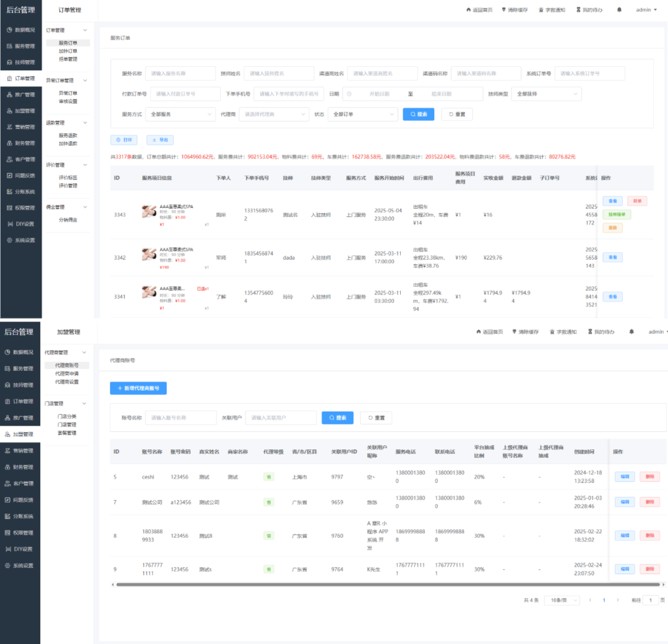Collapse the 门店管理 submenu group

pyautogui.click(x=85, y=404)
